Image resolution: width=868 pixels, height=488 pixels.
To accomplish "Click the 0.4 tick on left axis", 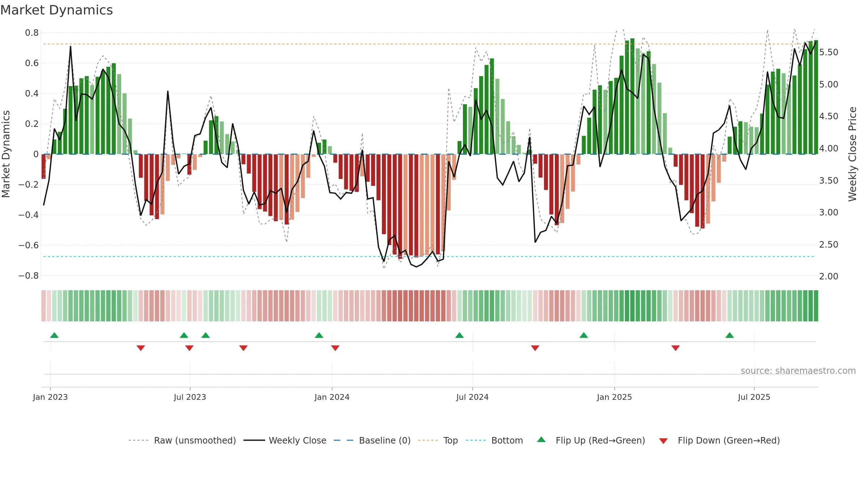I will point(32,94).
